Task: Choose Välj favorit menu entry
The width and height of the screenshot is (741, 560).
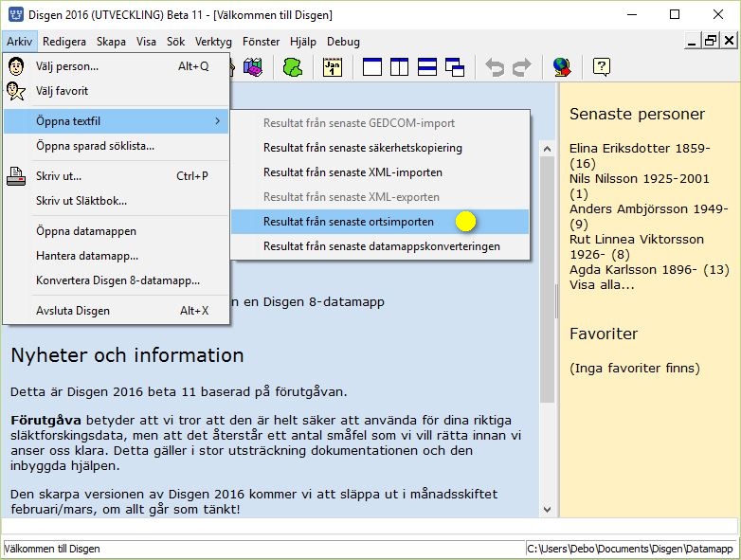Action: point(117,91)
